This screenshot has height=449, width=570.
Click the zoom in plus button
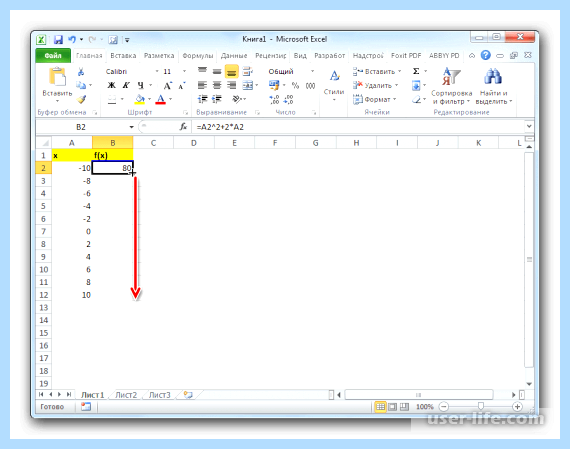pos(517,406)
